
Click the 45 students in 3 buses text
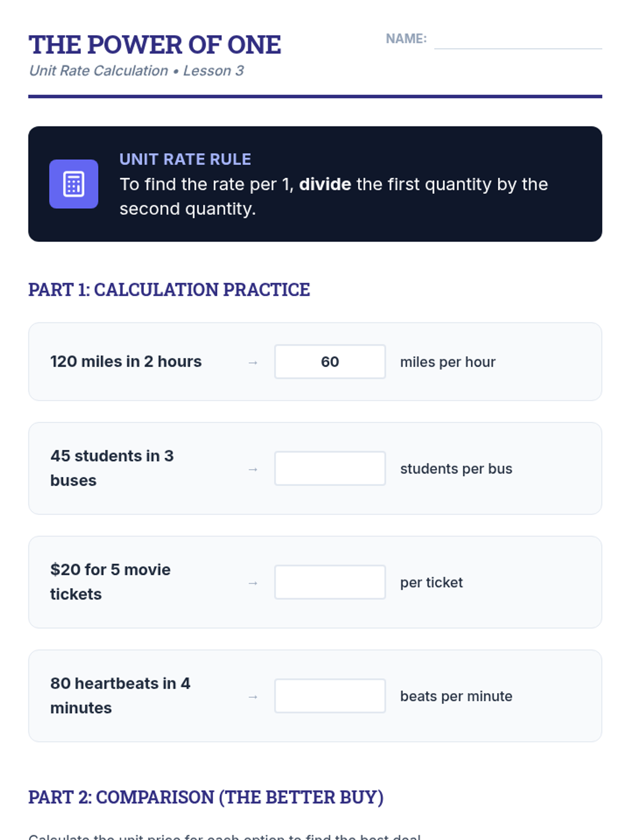click(x=112, y=468)
